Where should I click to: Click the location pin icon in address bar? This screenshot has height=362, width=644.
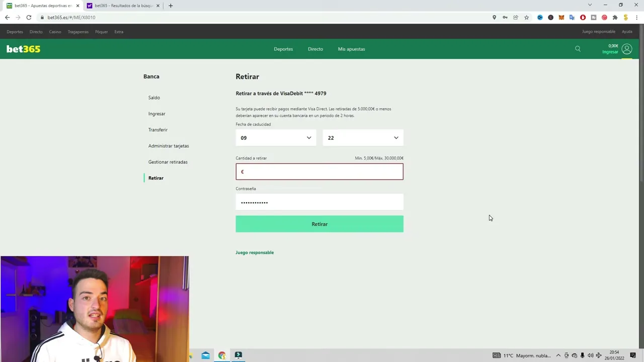tap(494, 17)
